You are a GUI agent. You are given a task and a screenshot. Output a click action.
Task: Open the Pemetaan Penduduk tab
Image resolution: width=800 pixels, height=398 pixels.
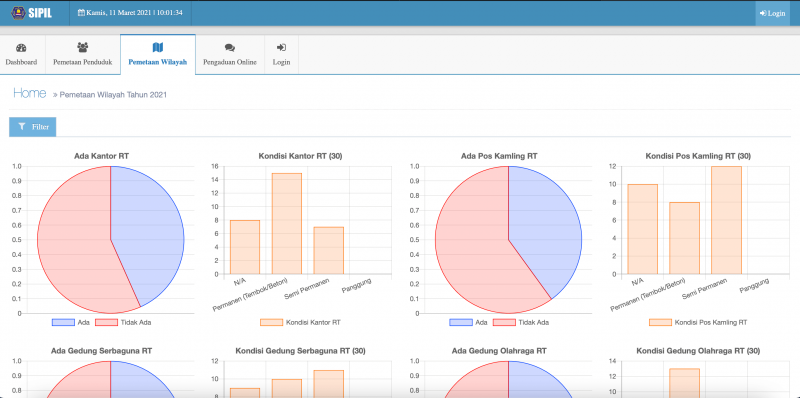pyautogui.click(x=83, y=55)
